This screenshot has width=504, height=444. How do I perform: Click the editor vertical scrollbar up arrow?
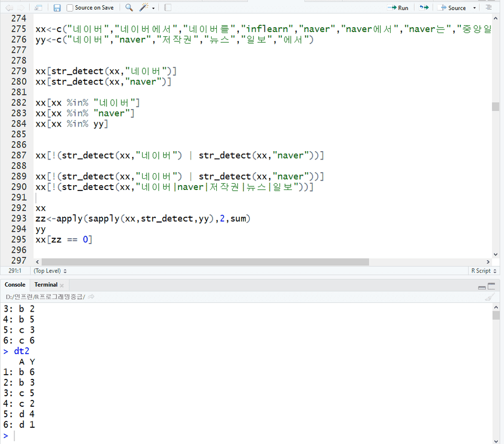click(495, 19)
